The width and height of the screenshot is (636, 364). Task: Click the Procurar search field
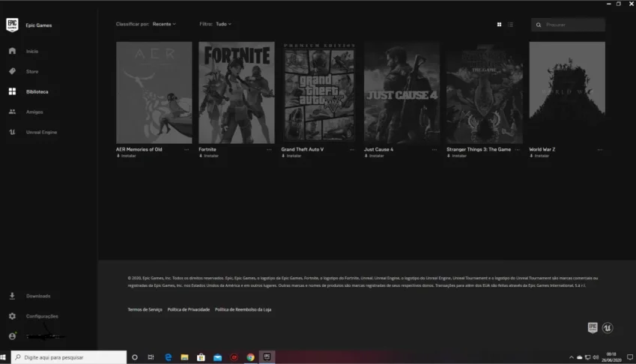tap(569, 25)
